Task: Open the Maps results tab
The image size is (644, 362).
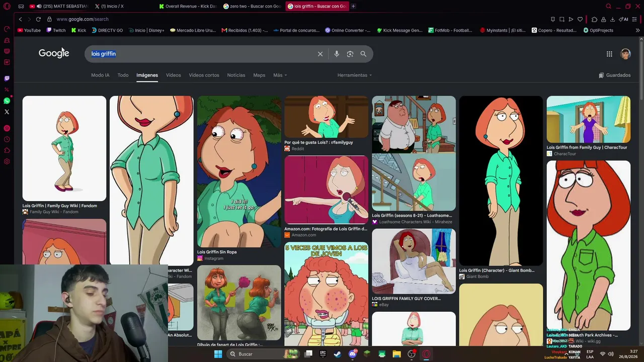Action: pyautogui.click(x=259, y=75)
